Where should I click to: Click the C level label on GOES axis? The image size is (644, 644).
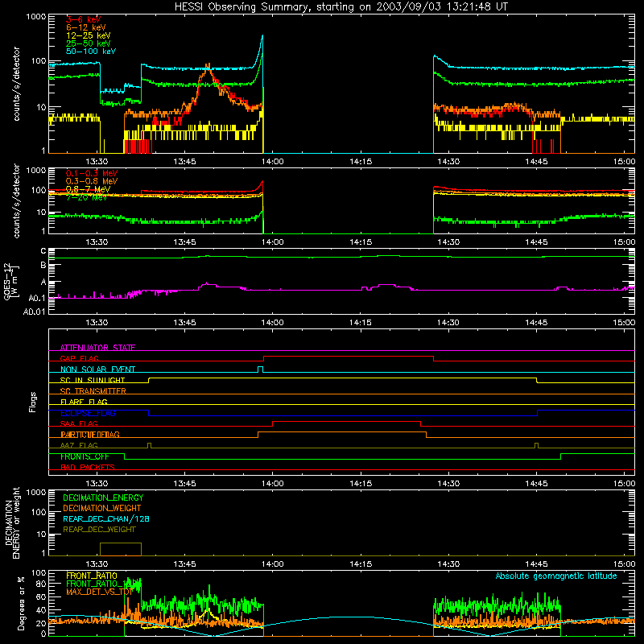pos(43,250)
